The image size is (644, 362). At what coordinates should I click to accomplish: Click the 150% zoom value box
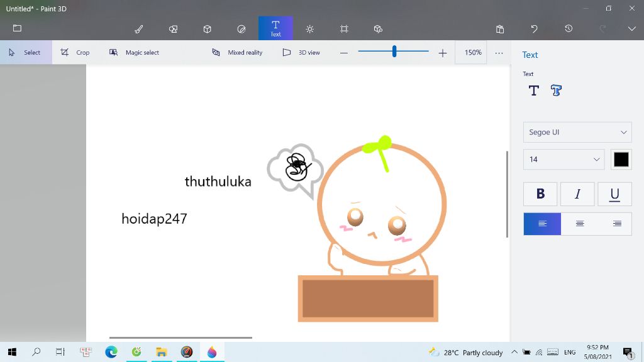pos(470,52)
